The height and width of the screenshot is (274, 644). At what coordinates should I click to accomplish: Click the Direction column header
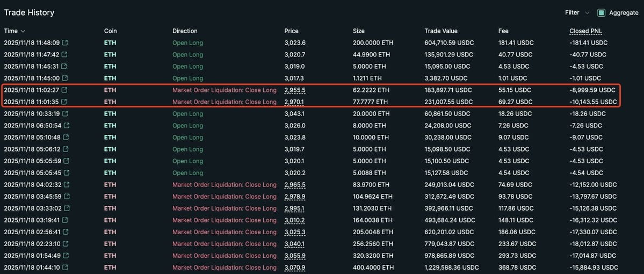(185, 31)
